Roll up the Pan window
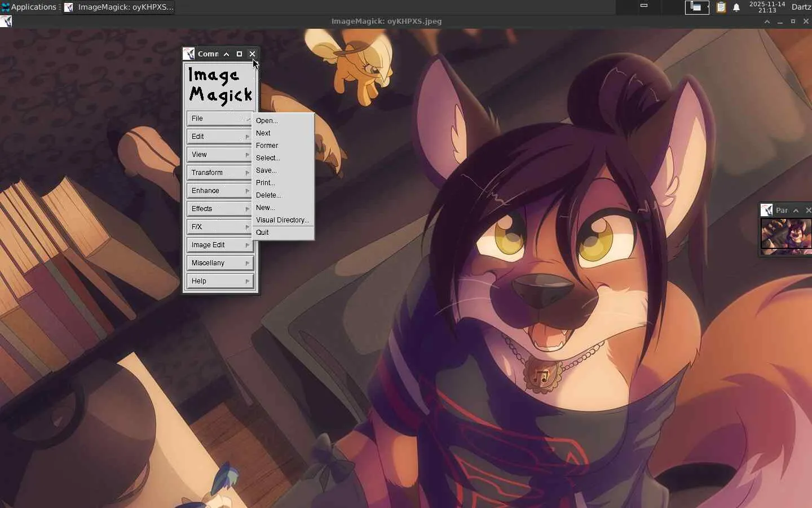Viewport: 812px width, 508px height. click(796, 211)
